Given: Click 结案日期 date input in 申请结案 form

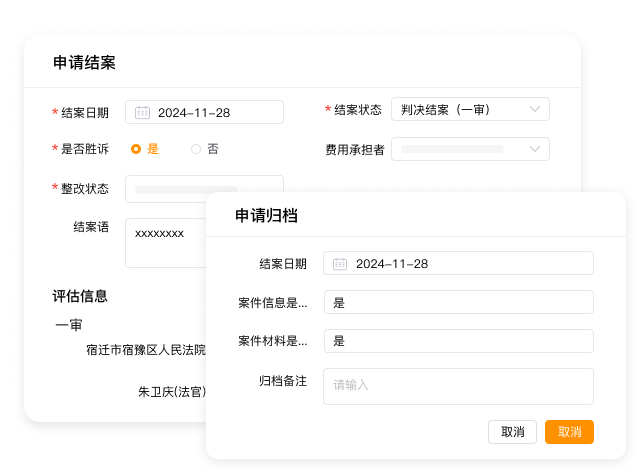Looking at the screenshot, I should [x=204, y=112].
